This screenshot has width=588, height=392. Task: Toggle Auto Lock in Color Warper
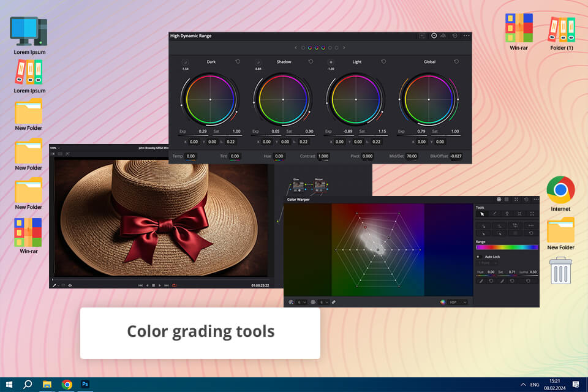[x=478, y=257]
